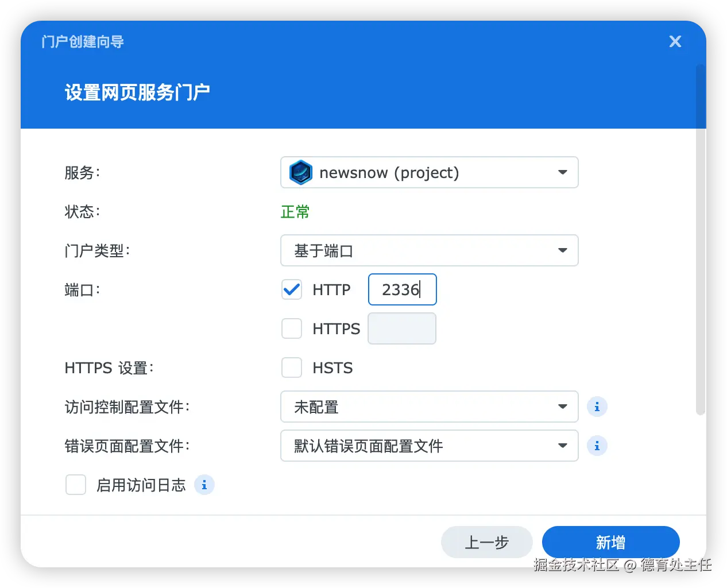Click the 门户类型: label
Image resolution: width=727 pixels, height=588 pixels.
coord(97,251)
